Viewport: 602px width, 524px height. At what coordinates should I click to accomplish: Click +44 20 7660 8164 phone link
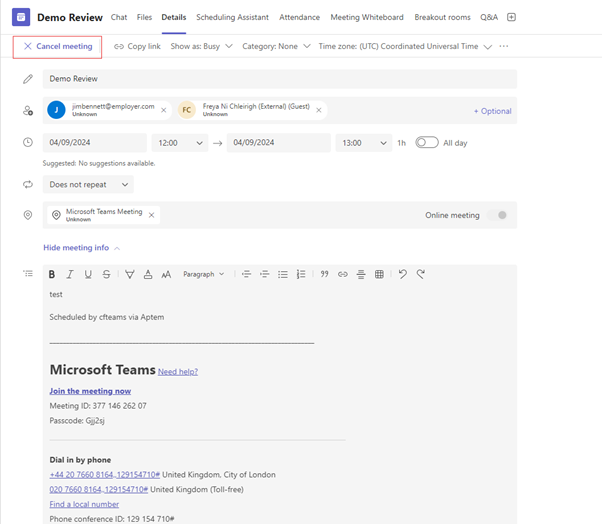pyautogui.click(x=104, y=474)
